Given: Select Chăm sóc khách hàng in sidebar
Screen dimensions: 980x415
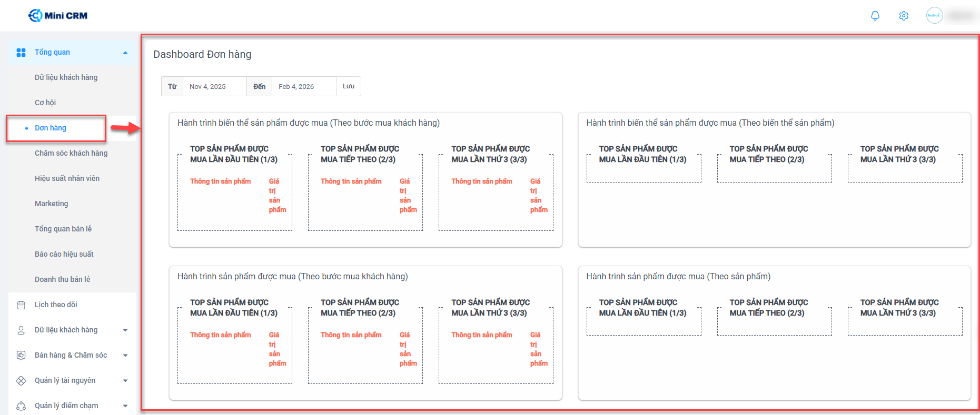Looking at the screenshot, I should tap(71, 153).
